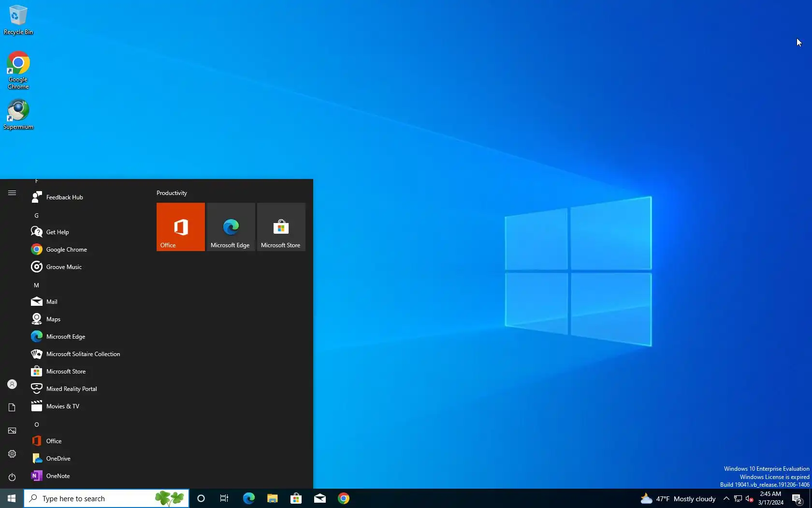Select the Google Chrome desktop shortcut
Image resolution: width=812 pixels, height=508 pixels.
click(18, 71)
